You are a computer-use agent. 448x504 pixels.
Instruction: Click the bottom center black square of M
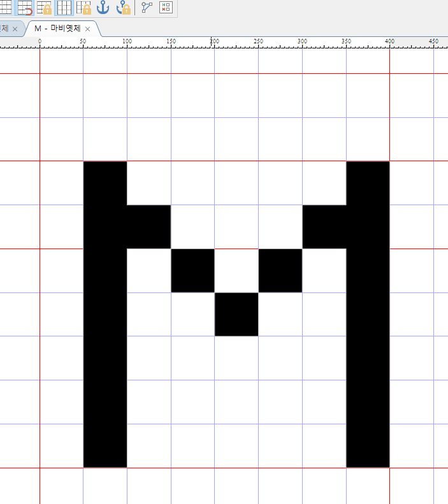point(236,314)
